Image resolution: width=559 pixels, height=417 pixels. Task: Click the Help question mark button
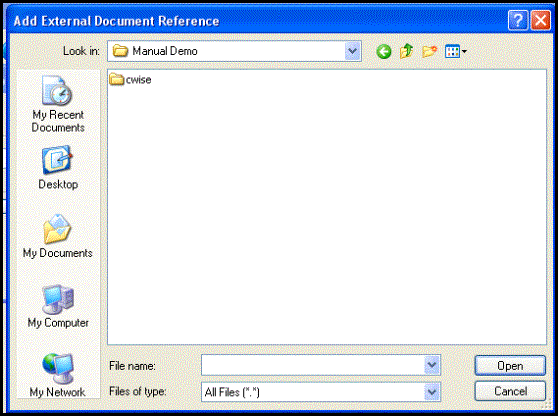point(518,20)
